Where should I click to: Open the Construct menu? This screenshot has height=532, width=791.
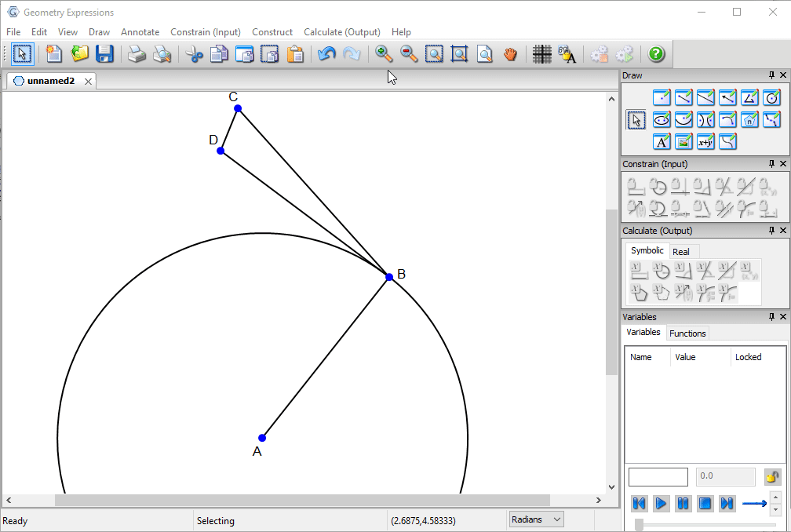click(x=272, y=31)
